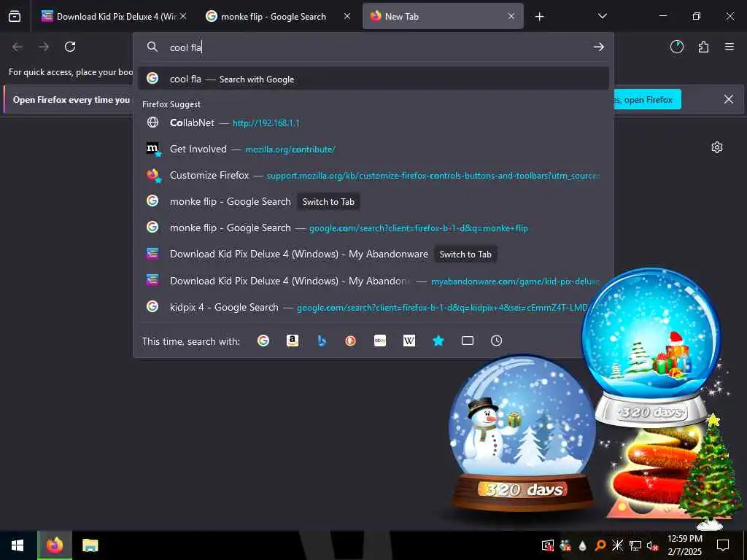Search this time with Wikipedia
The image size is (747, 560).
(409, 341)
